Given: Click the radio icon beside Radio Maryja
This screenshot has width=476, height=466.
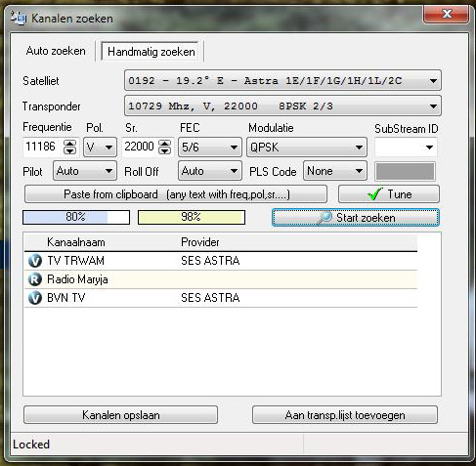Looking at the screenshot, I should [35, 279].
